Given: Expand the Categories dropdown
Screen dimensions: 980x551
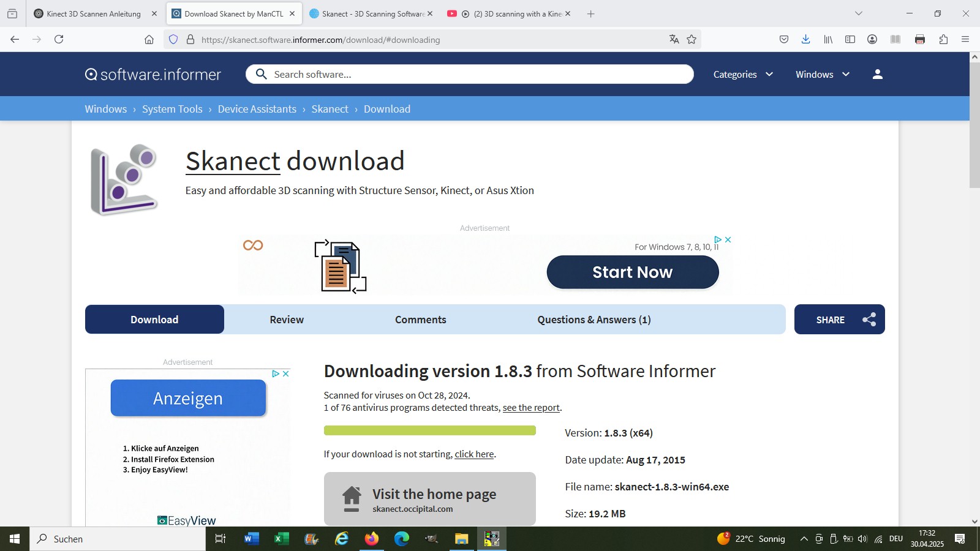Looking at the screenshot, I should pyautogui.click(x=743, y=74).
